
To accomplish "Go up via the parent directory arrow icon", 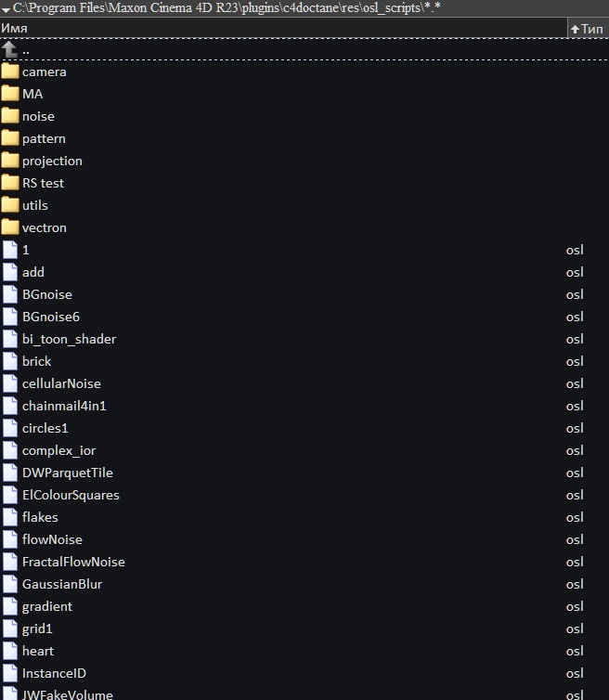I will point(9,49).
